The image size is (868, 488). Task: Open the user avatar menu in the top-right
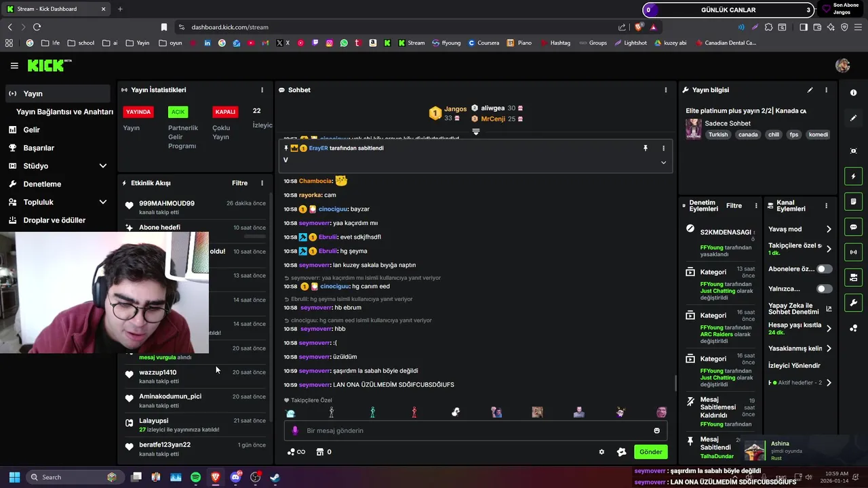[843, 66]
